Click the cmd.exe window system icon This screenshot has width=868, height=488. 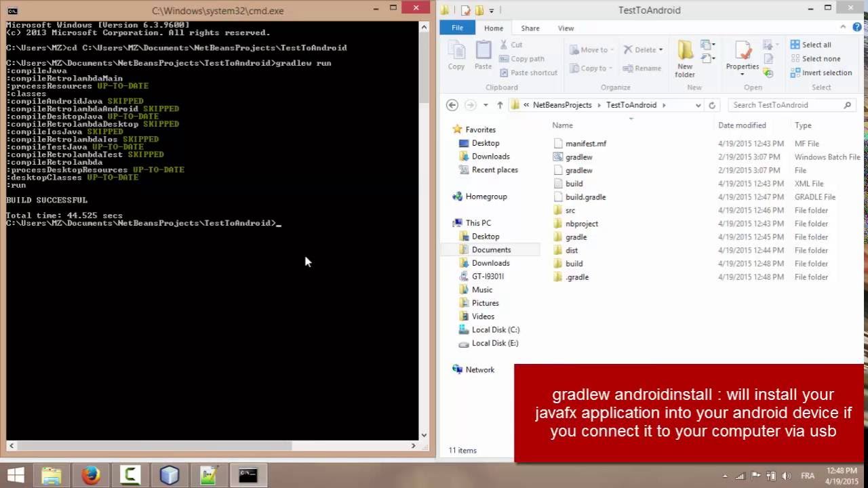(12, 11)
